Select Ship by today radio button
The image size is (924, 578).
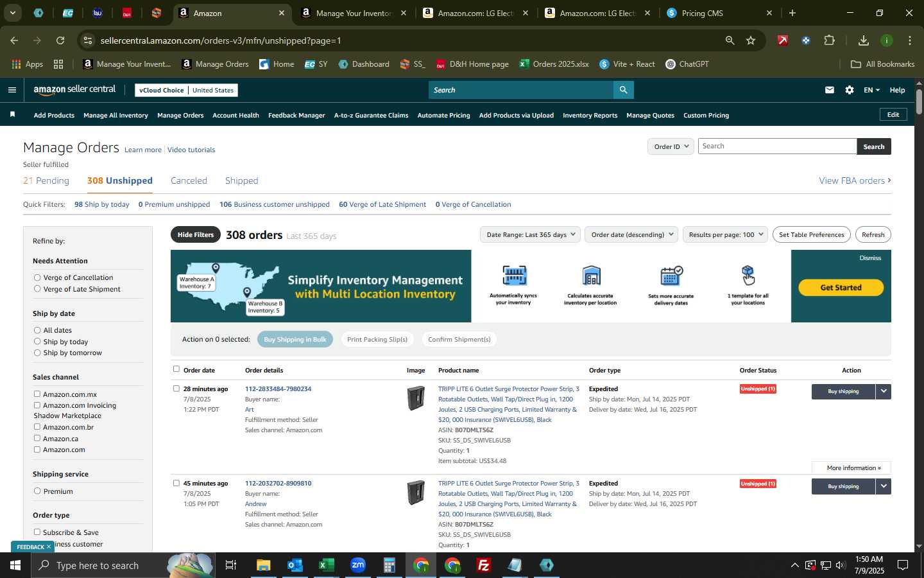(x=37, y=342)
